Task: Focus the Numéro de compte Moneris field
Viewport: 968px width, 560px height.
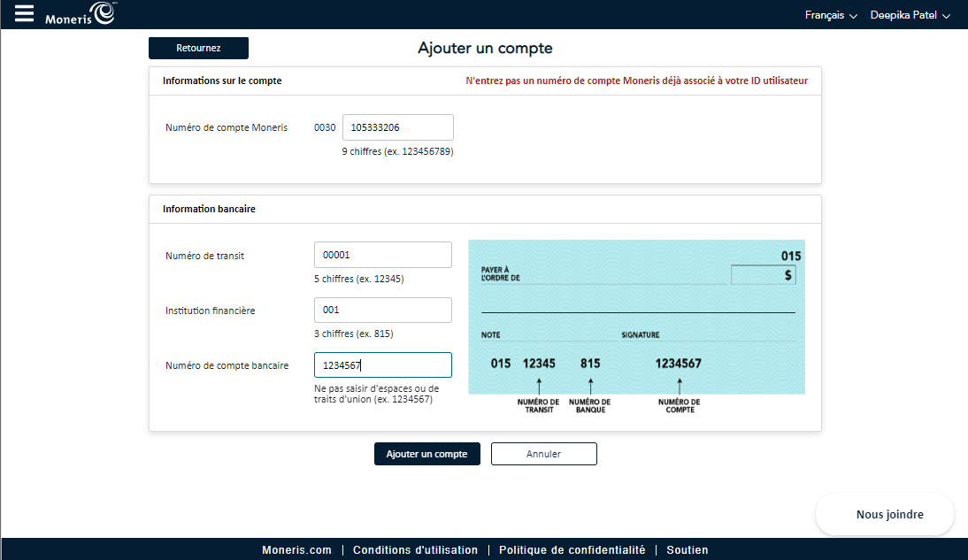Action: point(397,127)
